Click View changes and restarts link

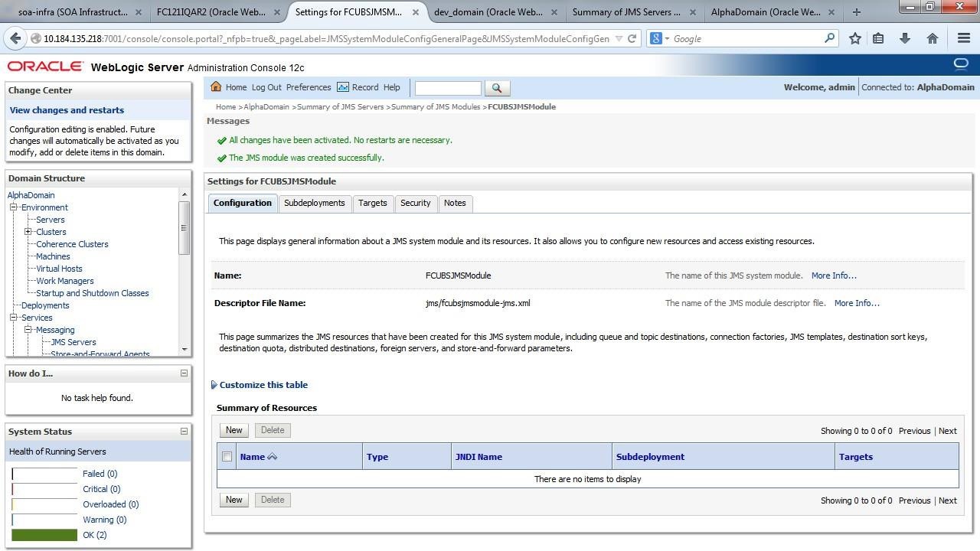(x=67, y=110)
